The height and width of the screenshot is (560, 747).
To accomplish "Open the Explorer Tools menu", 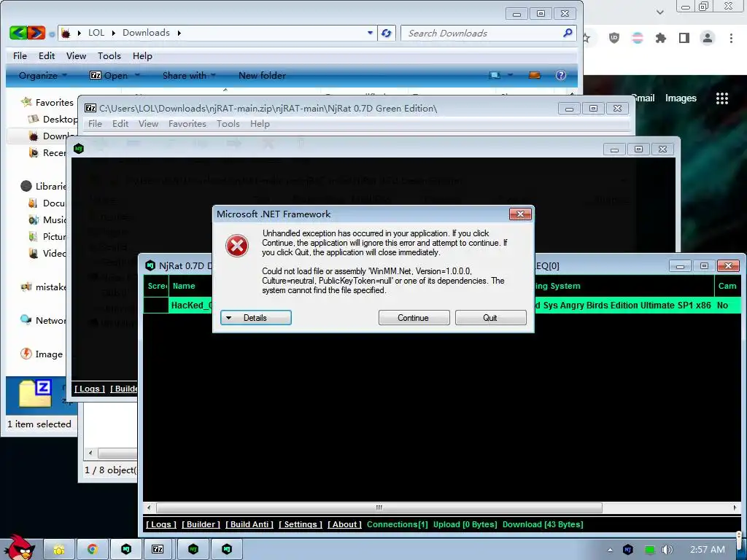I will pyautogui.click(x=109, y=55).
